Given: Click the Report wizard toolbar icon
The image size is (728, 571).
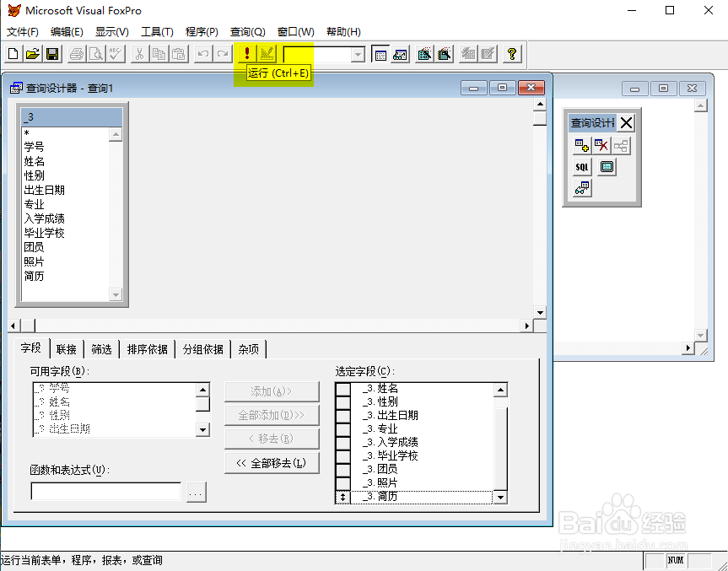Looking at the screenshot, I should 445,54.
